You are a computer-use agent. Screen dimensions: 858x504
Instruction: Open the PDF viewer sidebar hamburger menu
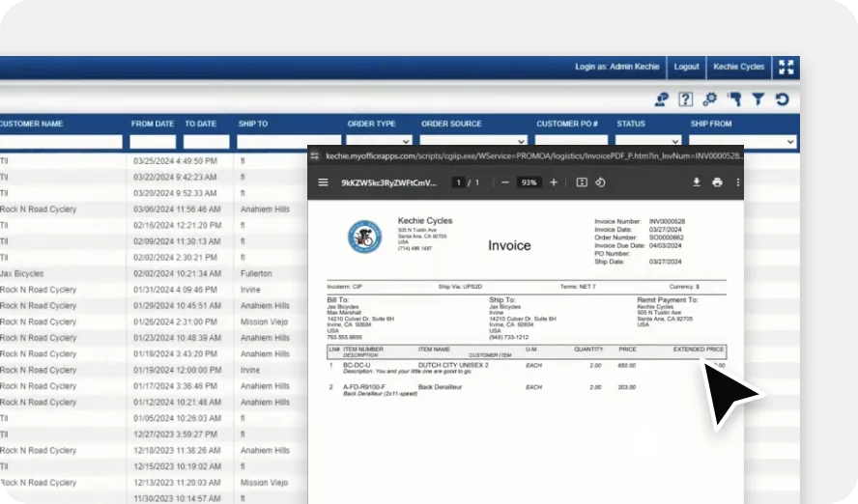(x=323, y=182)
